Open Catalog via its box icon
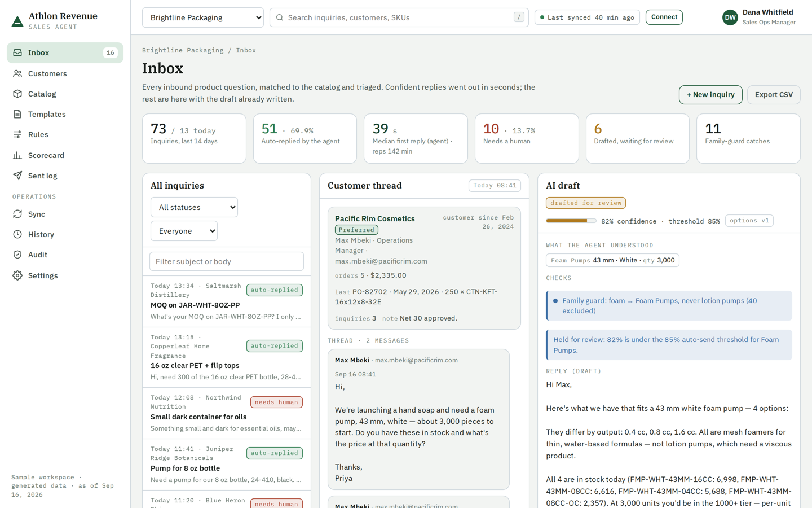The width and height of the screenshot is (812, 508). coord(17,94)
